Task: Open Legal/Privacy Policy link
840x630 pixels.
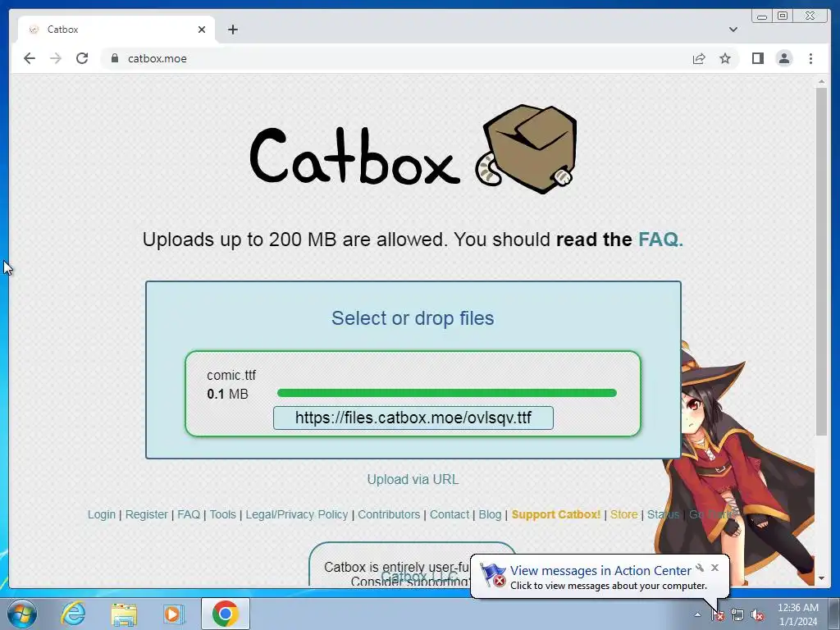Action: click(x=297, y=514)
